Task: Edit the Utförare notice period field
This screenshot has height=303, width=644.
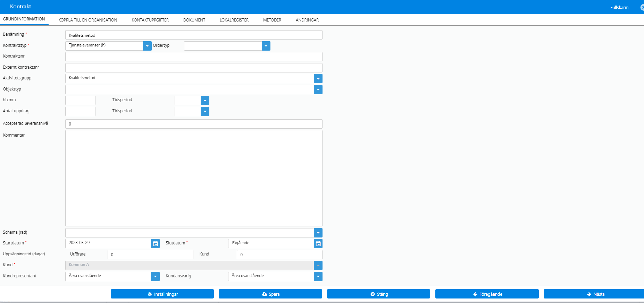Action: click(150, 255)
